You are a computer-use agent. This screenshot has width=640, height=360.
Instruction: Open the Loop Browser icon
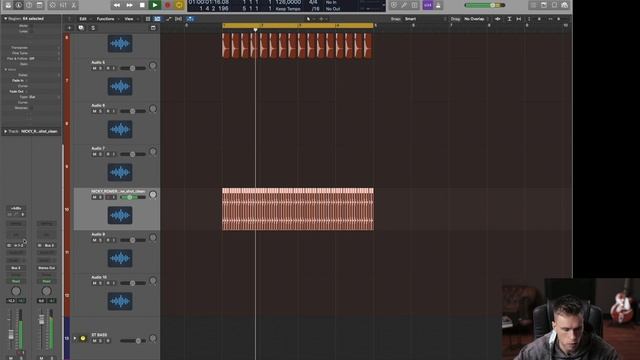coord(555,5)
